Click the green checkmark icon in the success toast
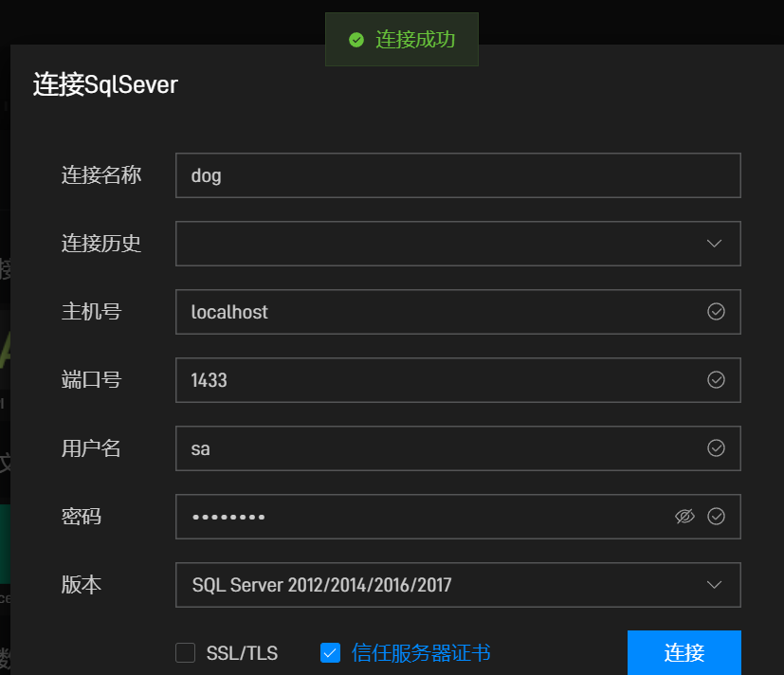This screenshot has width=784, height=675. coord(356,40)
